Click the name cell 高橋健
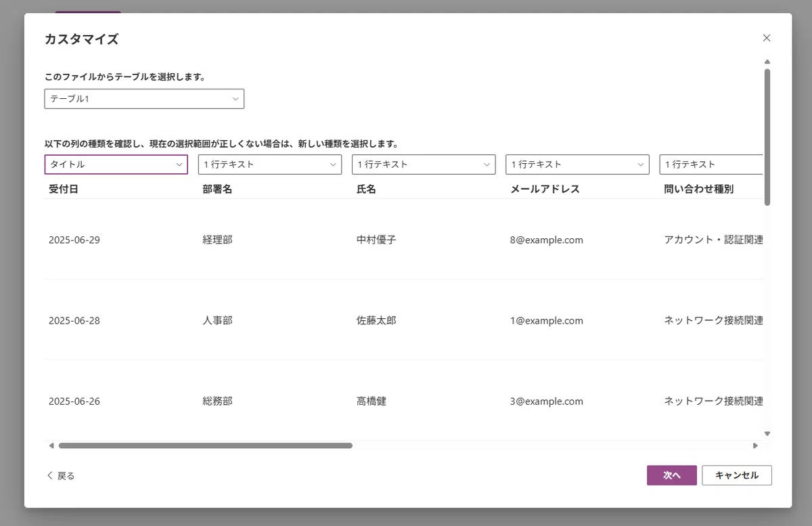The width and height of the screenshot is (812, 526). (x=371, y=401)
